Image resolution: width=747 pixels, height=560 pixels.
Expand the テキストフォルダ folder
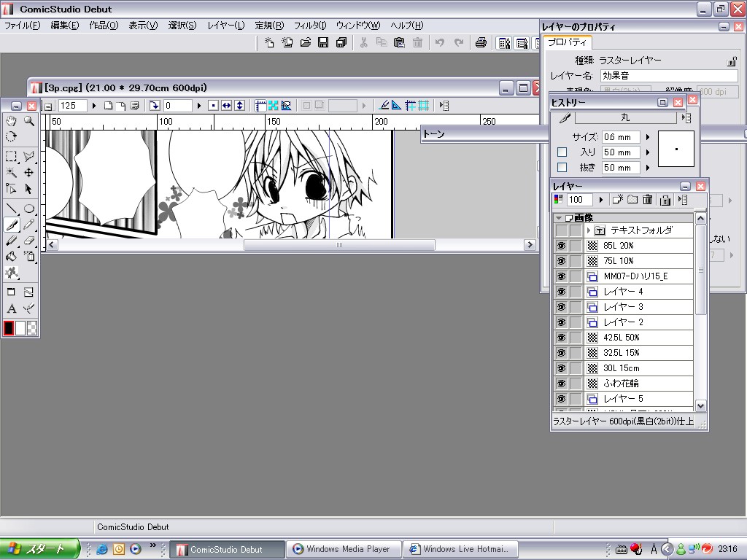(x=589, y=230)
